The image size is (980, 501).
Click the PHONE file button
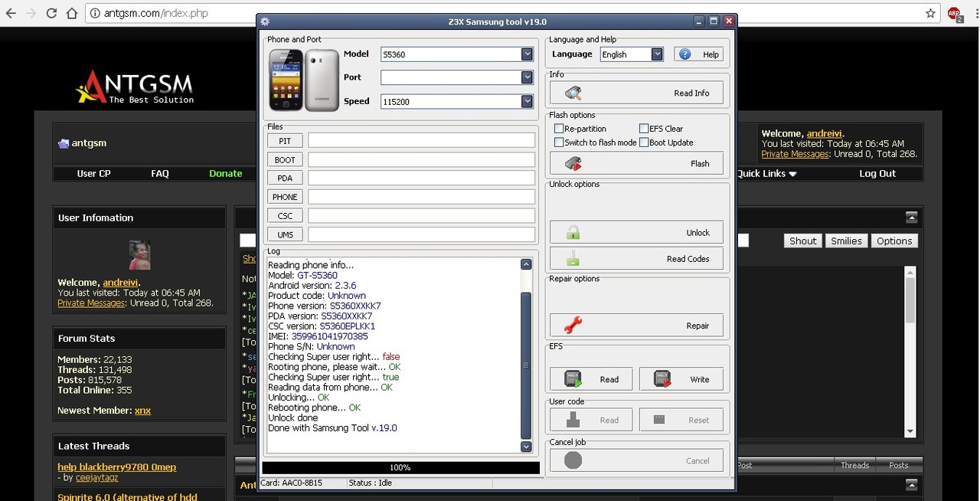click(285, 197)
